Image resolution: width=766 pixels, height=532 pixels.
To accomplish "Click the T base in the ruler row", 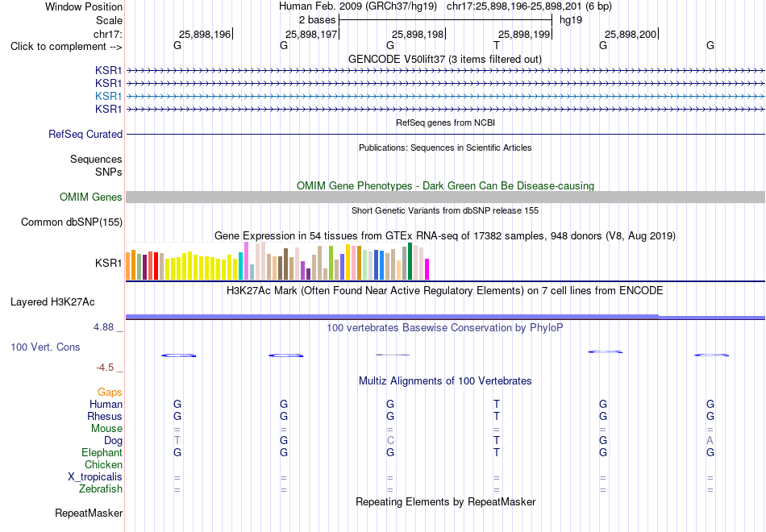I will coord(497,45).
